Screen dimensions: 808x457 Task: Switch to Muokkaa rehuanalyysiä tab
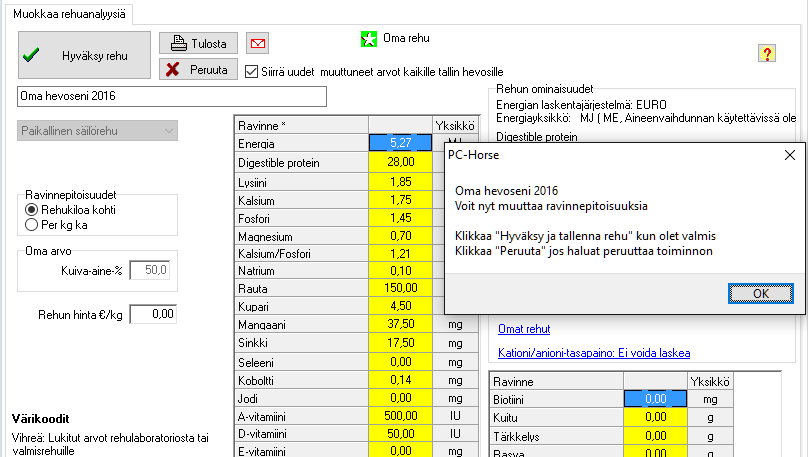click(x=68, y=11)
